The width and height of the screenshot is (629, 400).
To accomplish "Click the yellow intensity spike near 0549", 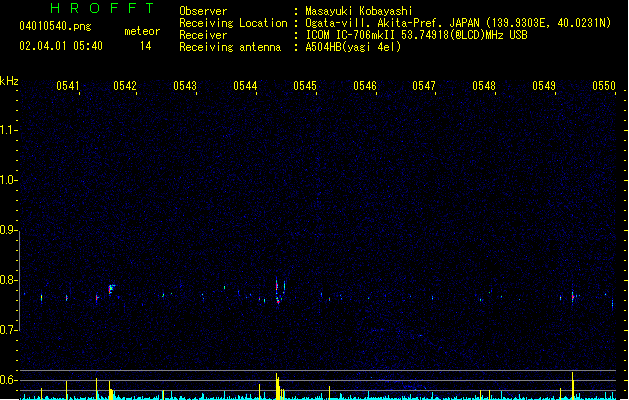I will (572, 385).
